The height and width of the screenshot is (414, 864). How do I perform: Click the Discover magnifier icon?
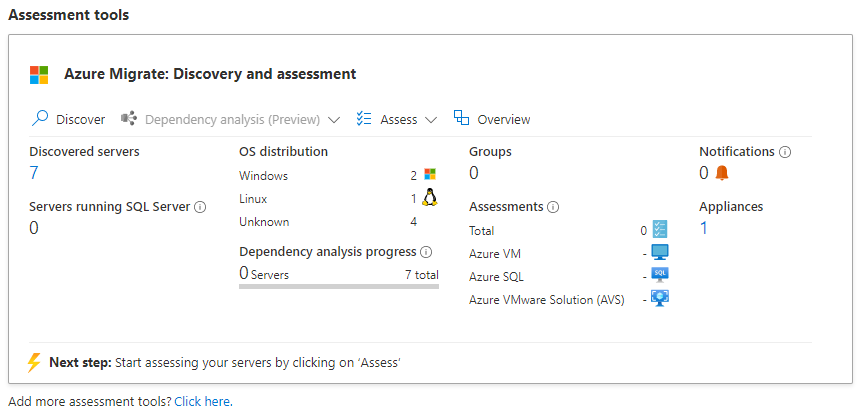pyautogui.click(x=40, y=119)
